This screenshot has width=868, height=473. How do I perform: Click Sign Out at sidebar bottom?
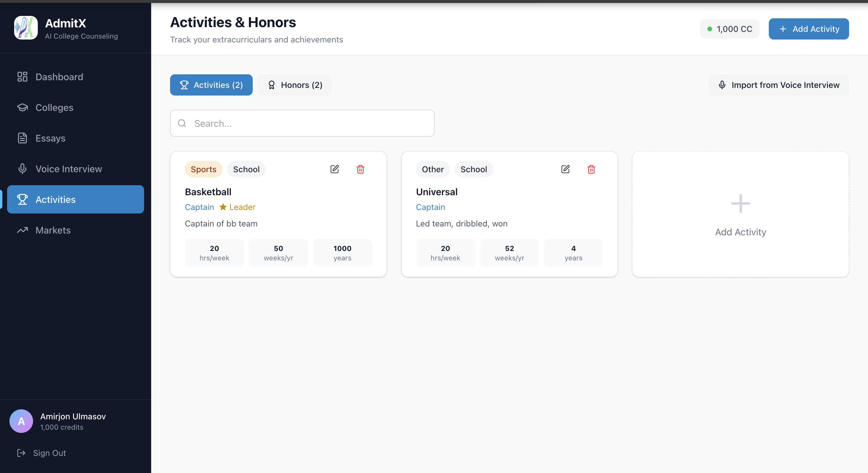pyautogui.click(x=49, y=453)
